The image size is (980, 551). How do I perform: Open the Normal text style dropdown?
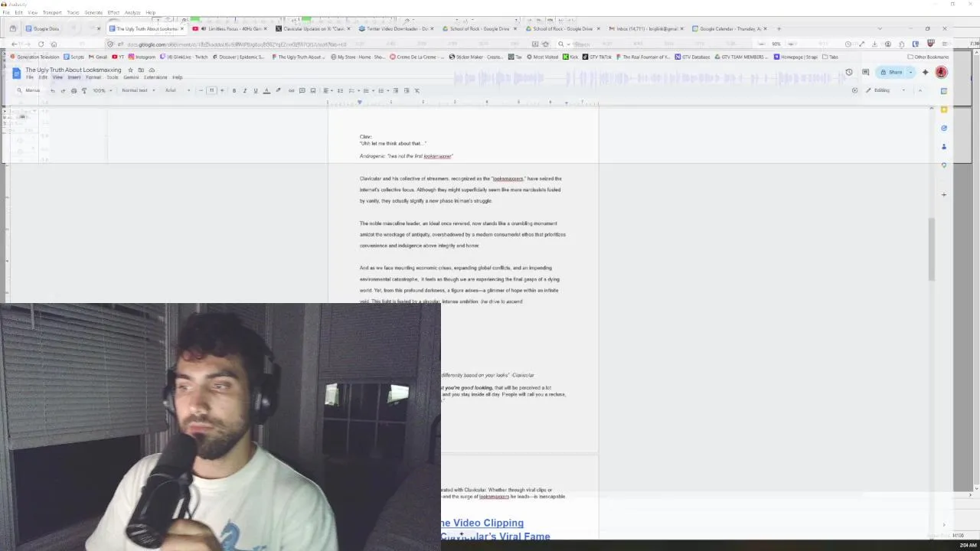[x=139, y=90]
